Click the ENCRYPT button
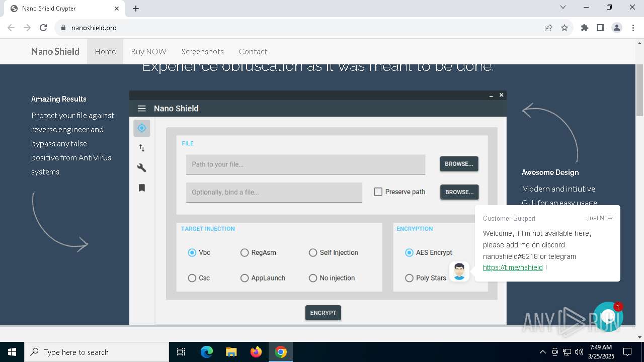Viewport: 644px width, 362px height. [323, 313]
